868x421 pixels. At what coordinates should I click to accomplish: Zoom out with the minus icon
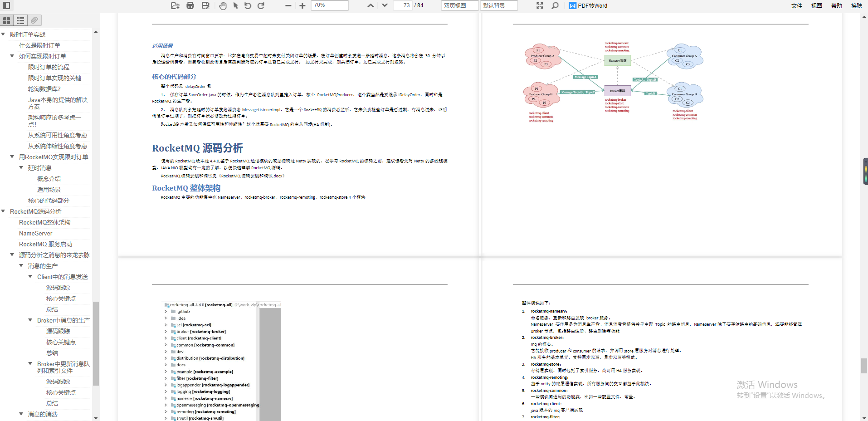[288, 5]
